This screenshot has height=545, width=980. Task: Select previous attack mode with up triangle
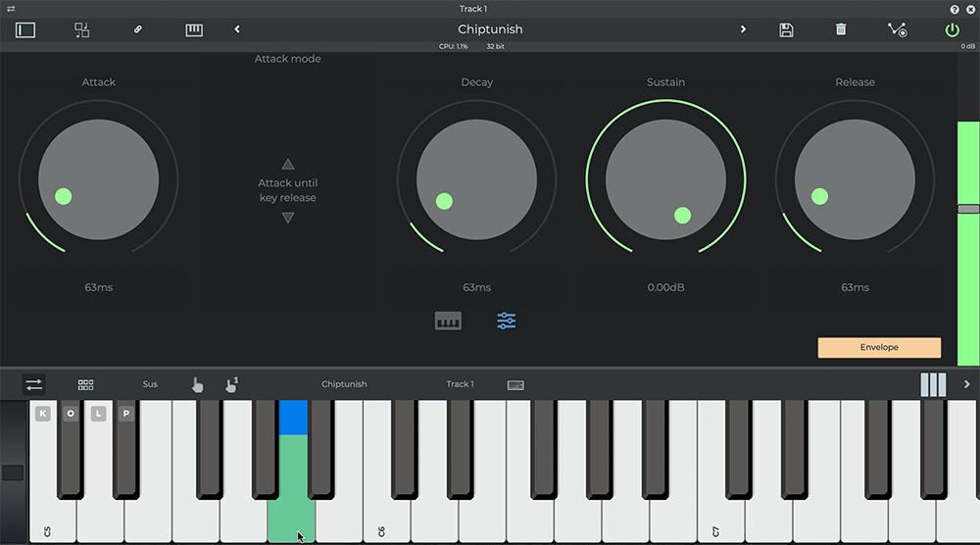coord(288,164)
